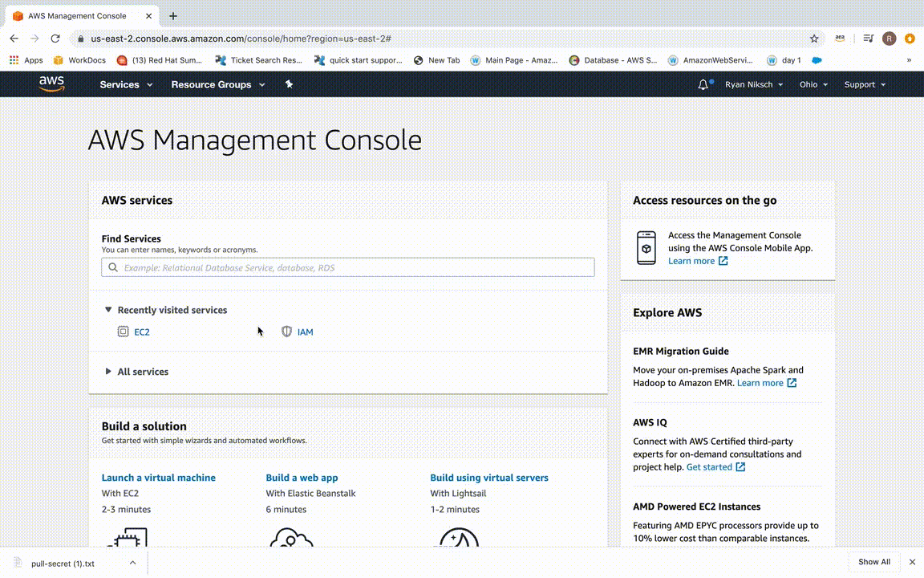
Task: Click the external link icon beside Get started
Action: [x=741, y=466]
